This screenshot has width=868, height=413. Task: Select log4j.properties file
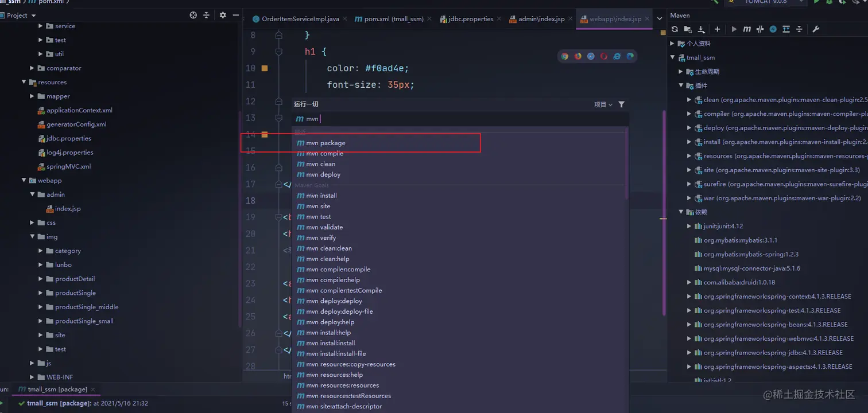coord(65,153)
